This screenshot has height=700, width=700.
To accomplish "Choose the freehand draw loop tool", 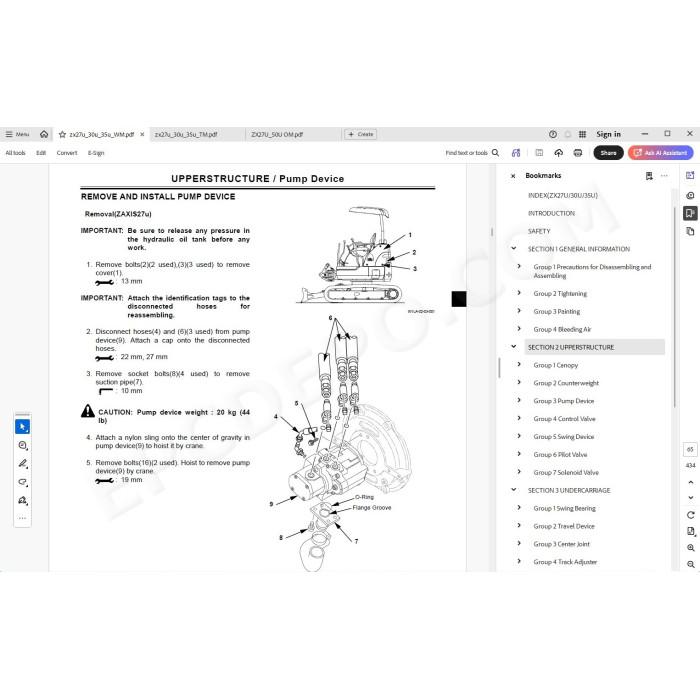I will [22, 482].
